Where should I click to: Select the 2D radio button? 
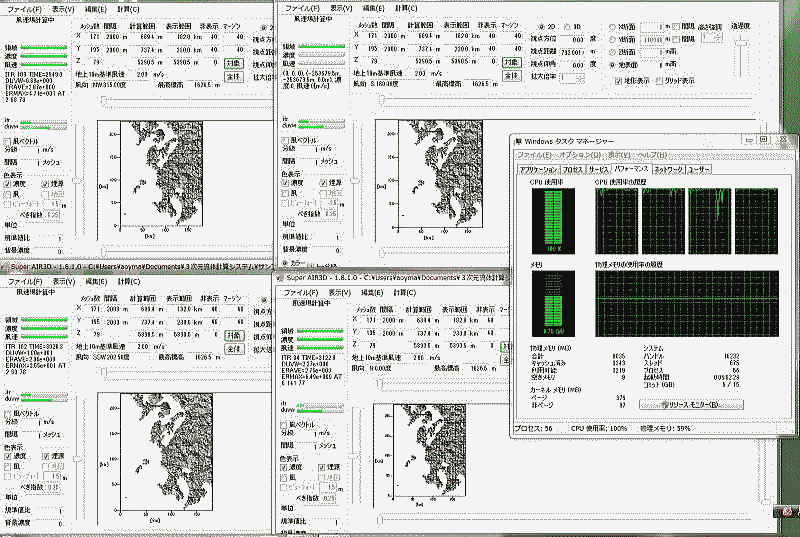coord(541,27)
